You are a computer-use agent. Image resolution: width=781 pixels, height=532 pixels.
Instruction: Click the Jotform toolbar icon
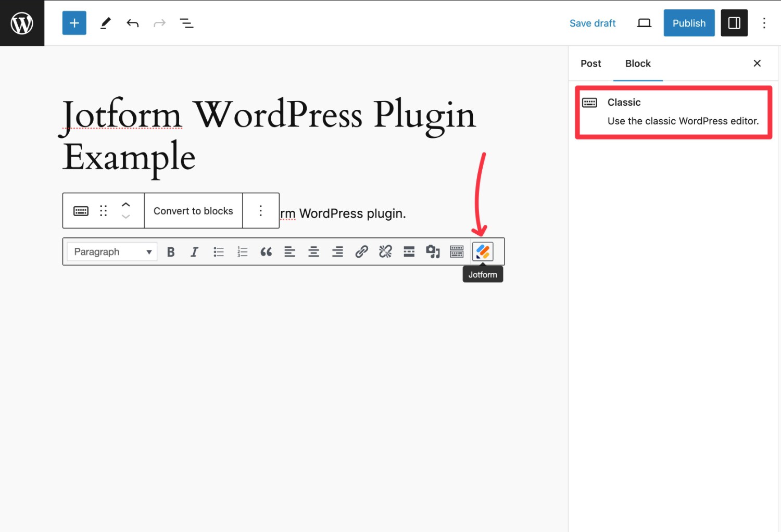[483, 252]
